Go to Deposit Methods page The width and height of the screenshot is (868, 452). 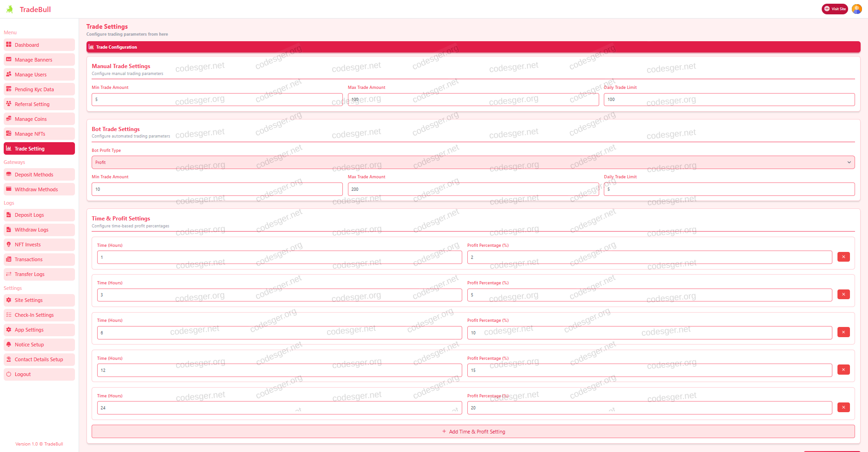[x=34, y=175]
